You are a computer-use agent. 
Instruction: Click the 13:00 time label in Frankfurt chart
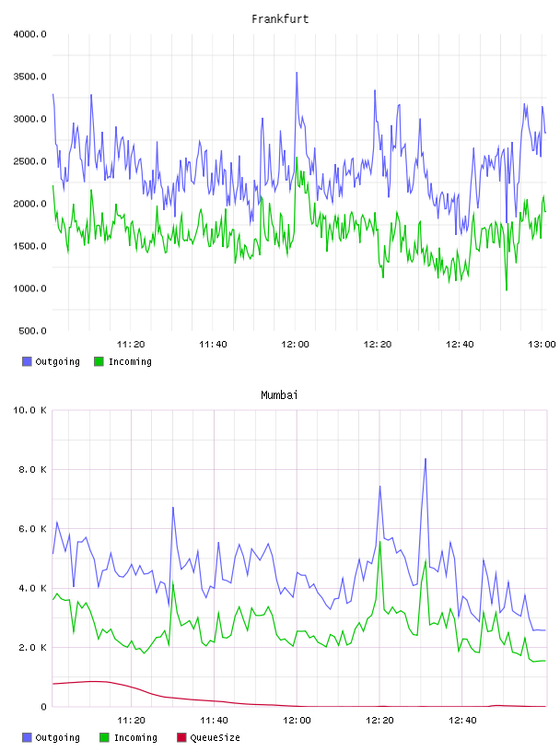tap(542, 345)
